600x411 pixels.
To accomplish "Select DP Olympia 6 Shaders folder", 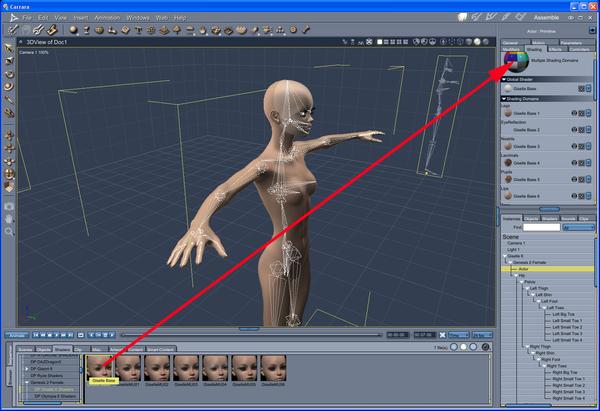I will tap(55, 396).
